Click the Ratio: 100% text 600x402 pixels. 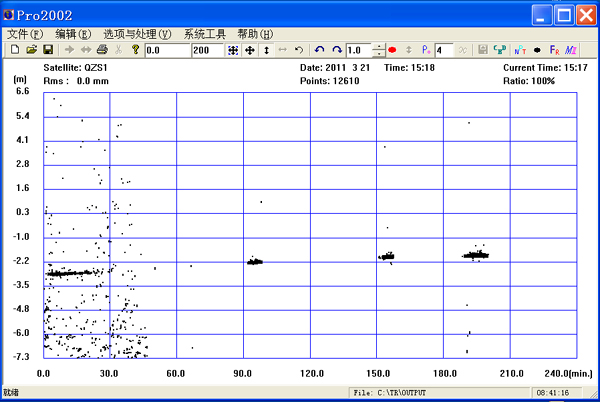point(529,81)
